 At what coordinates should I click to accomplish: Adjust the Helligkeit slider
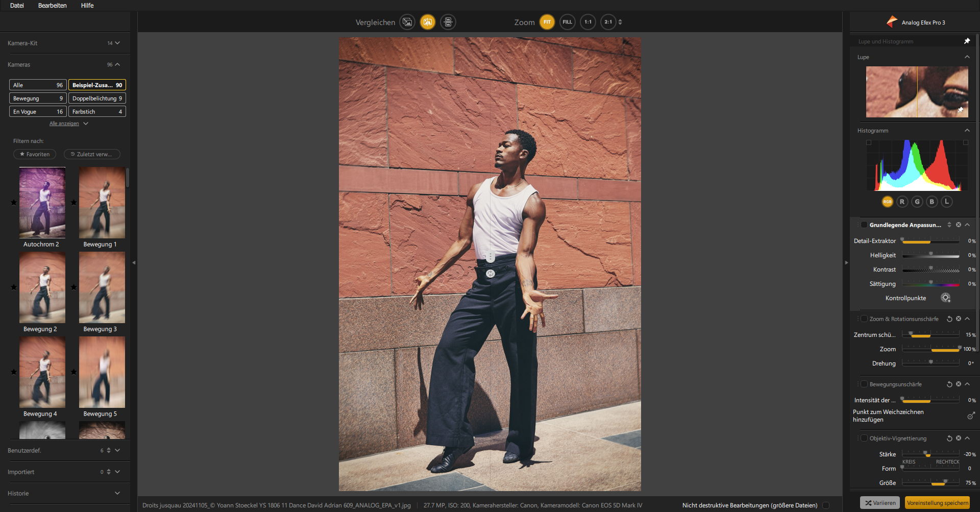click(x=930, y=255)
